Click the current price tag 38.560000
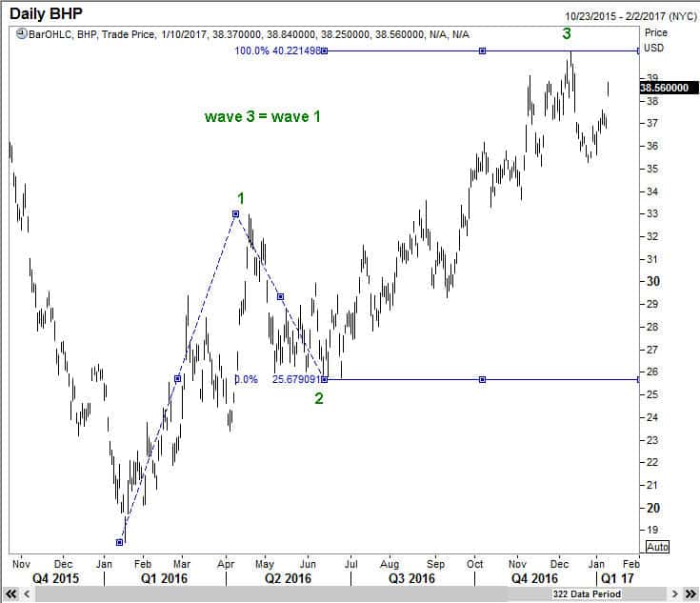Screen dimensions: 700x603 (x=669, y=88)
